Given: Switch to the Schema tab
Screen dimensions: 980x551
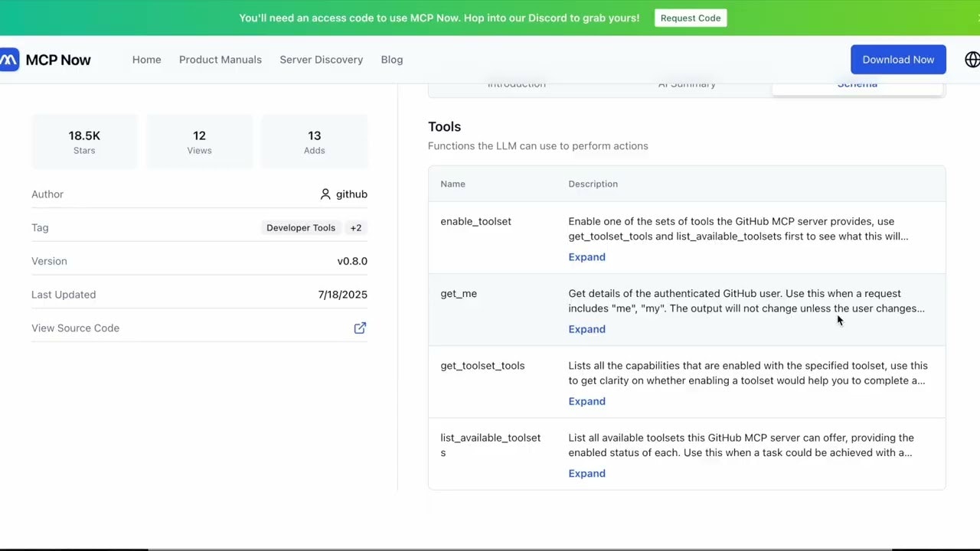Looking at the screenshot, I should (x=857, y=86).
